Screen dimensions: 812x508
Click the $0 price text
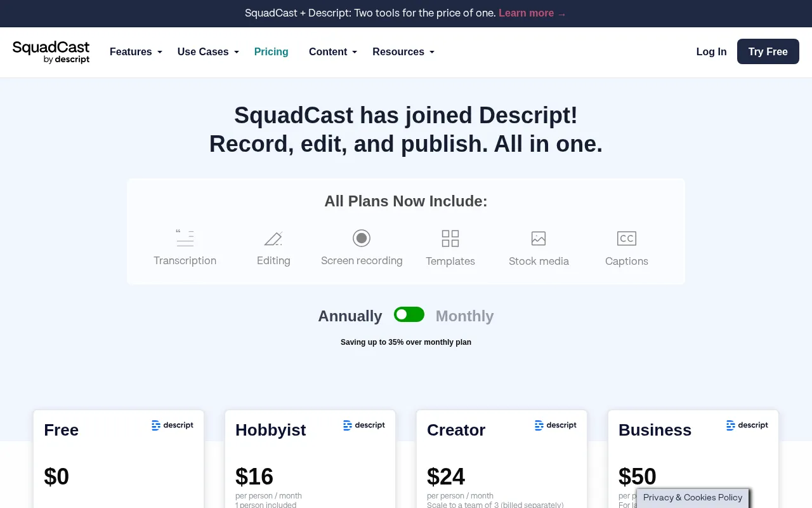[56, 477]
